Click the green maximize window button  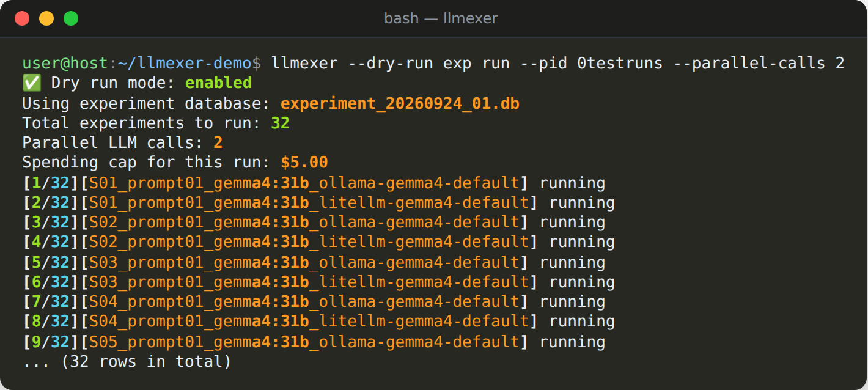click(71, 18)
